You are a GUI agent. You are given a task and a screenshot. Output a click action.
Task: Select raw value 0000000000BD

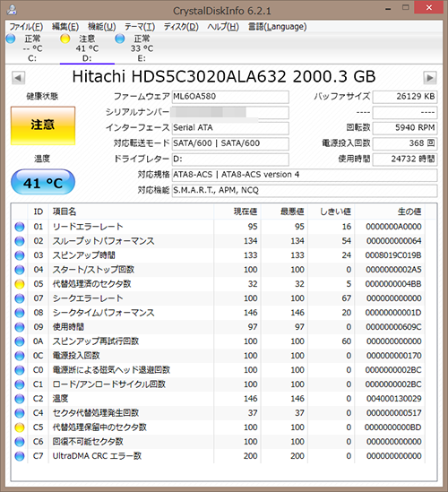point(393,427)
